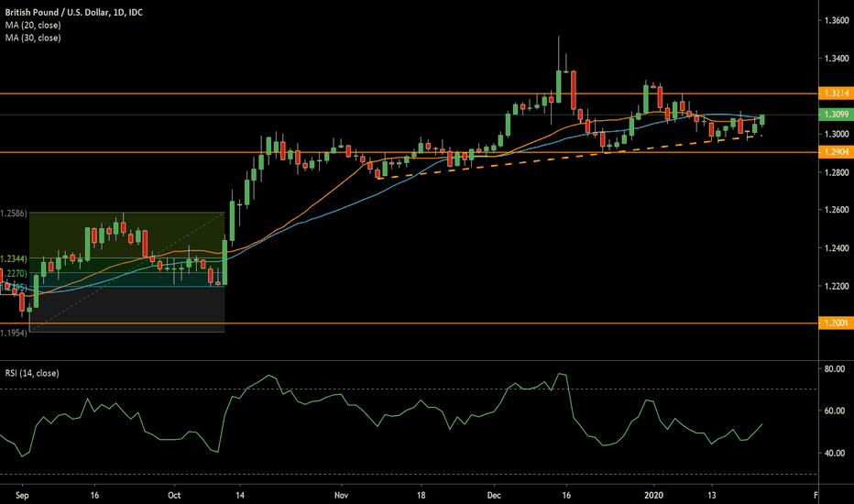
Task: Click 80.00 on the RSI scale
Action: (833, 369)
